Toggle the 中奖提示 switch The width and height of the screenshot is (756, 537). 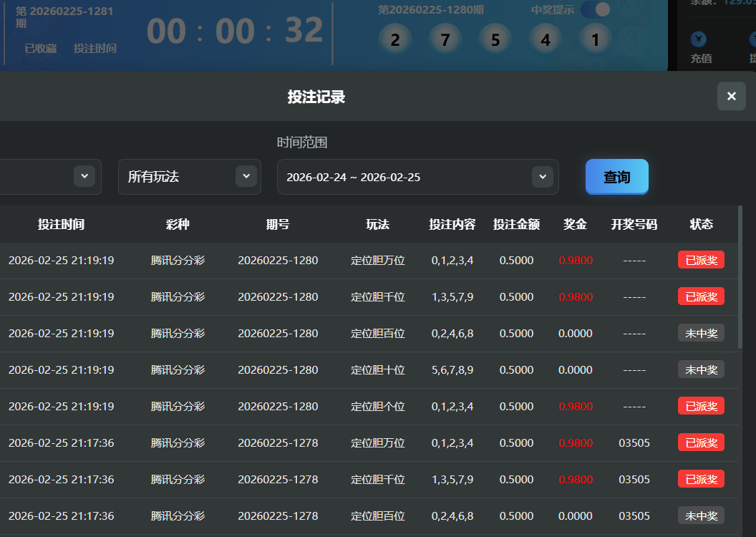pos(595,10)
